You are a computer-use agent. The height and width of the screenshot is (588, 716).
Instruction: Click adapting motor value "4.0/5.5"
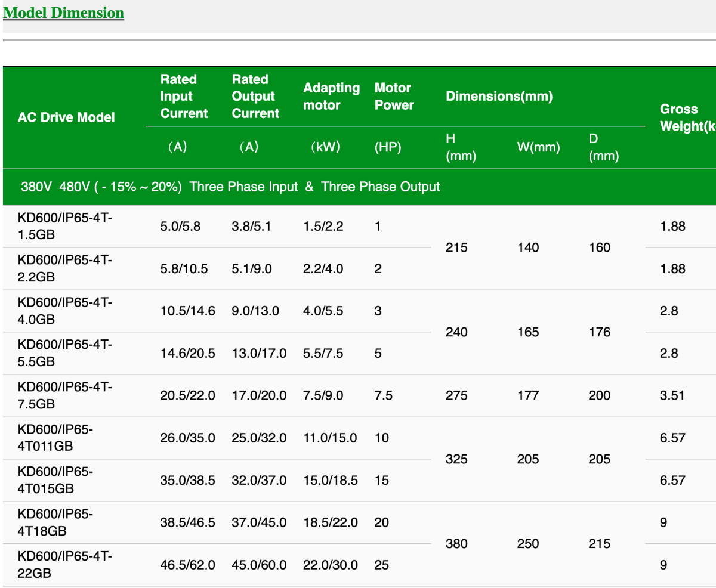pos(323,311)
